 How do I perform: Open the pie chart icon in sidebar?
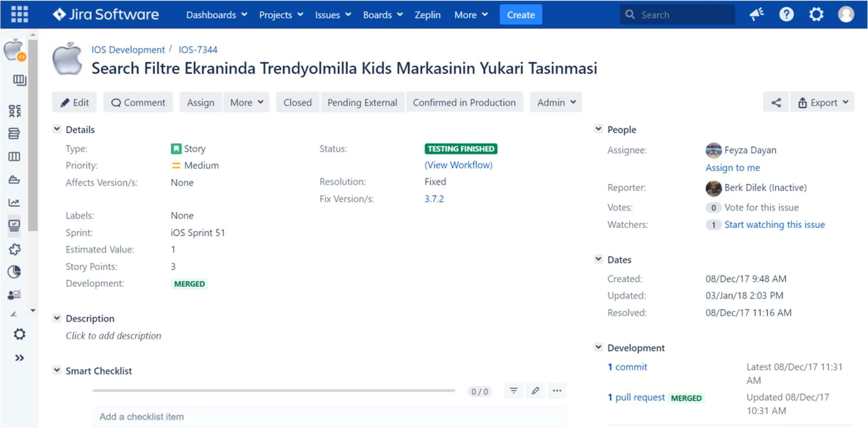click(14, 272)
